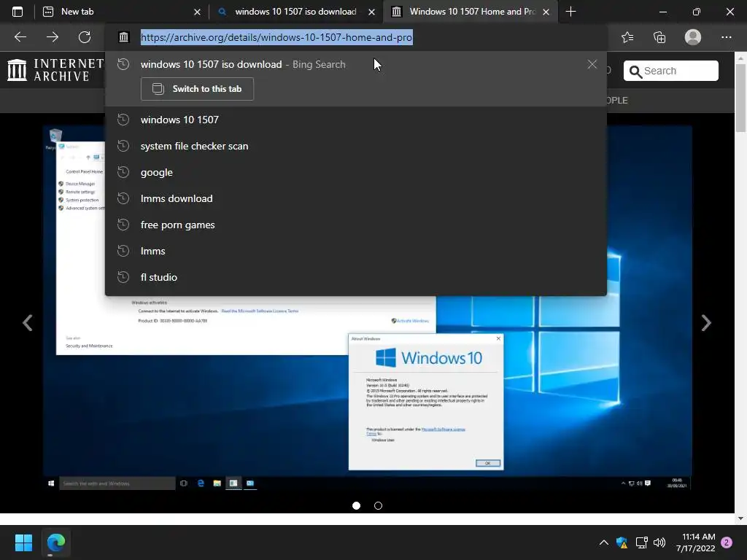Show hidden system tray icons
747x560 pixels.
pos(603,542)
